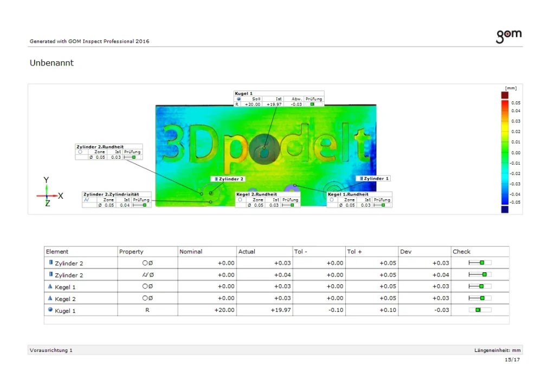
Task: Click the cone icon beside Kegel 1
Action: click(x=50, y=286)
